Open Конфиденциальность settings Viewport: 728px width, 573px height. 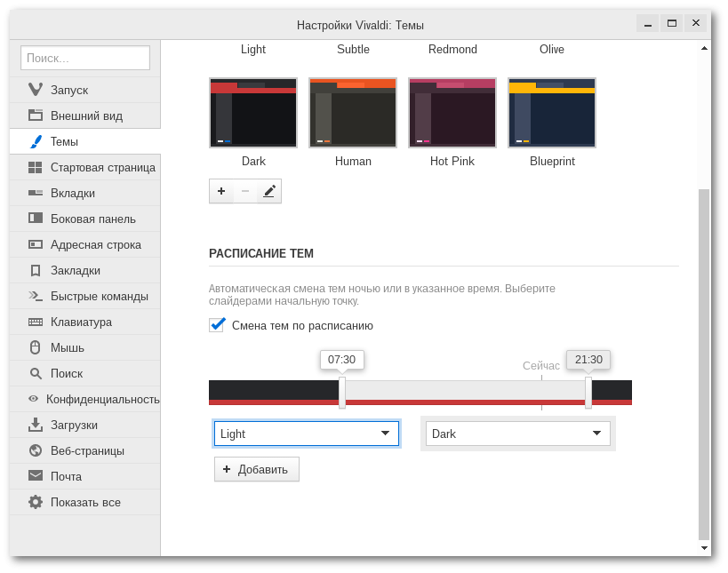pyautogui.click(x=85, y=399)
